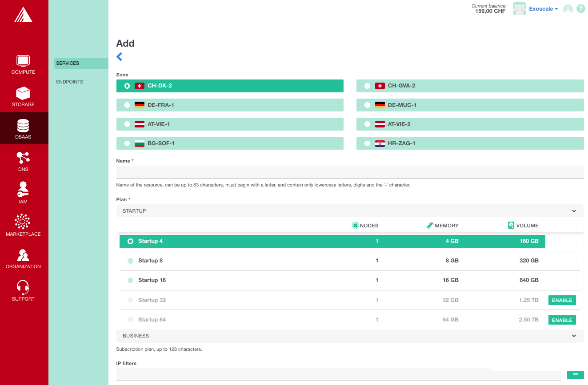Image resolution: width=588 pixels, height=385 pixels.
Task: Go to DNS section icon
Action: pyautogui.click(x=23, y=158)
